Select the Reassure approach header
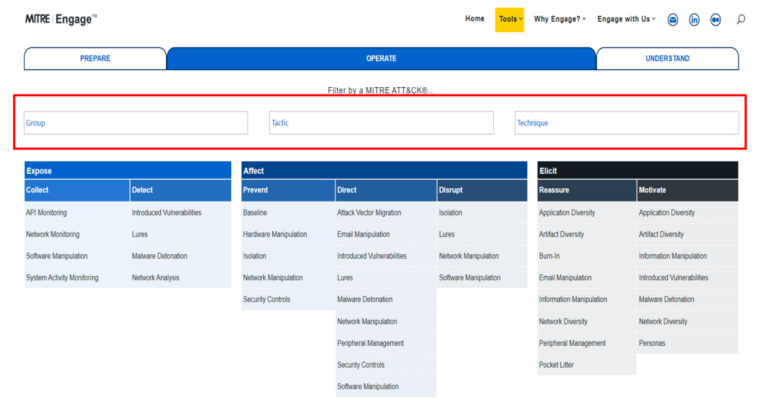This screenshot has width=768, height=416. (x=587, y=190)
